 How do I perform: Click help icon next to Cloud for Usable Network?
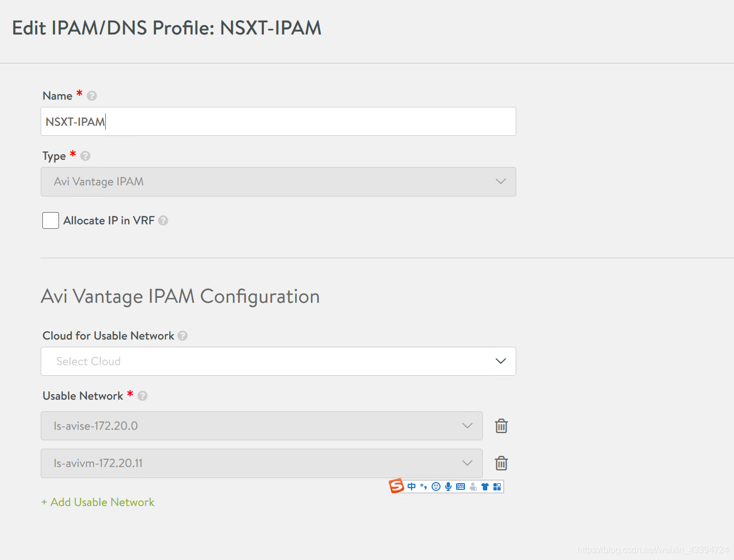coord(183,336)
